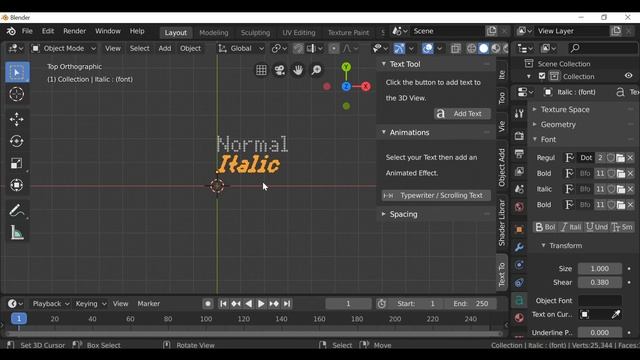Click the End frame field
The width and height of the screenshot is (640, 360).
click(x=473, y=304)
